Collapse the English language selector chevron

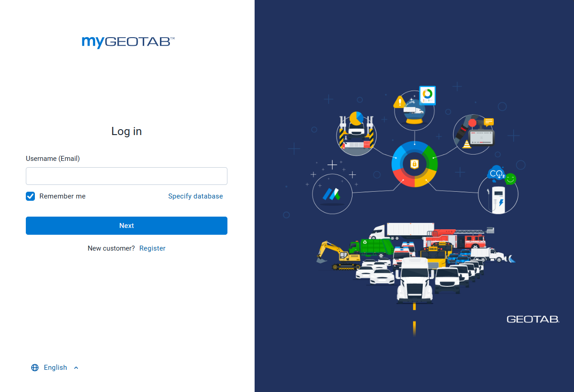click(76, 368)
